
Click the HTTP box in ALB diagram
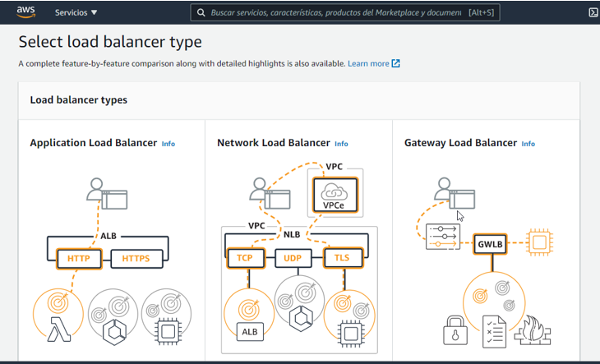pyautogui.click(x=79, y=259)
